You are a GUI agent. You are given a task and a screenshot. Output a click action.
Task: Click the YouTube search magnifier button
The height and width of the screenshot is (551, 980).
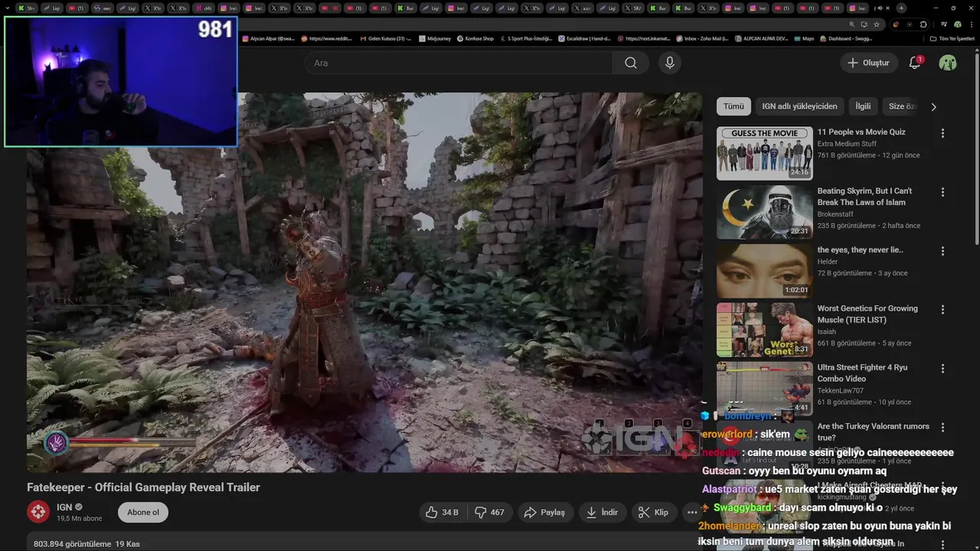[x=630, y=63]
